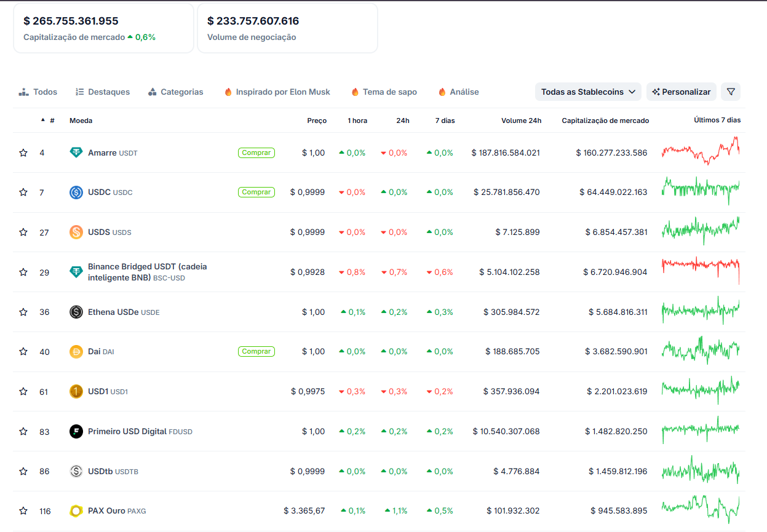Click the Ethena USDe coin logo

pos(76,312)
